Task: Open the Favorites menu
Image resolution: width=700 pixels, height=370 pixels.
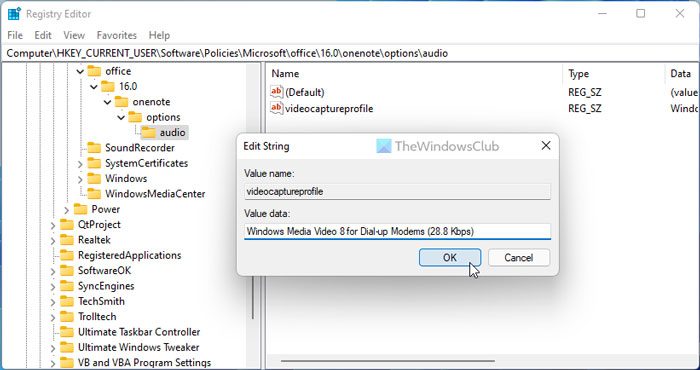Action: tap(117, 35)
